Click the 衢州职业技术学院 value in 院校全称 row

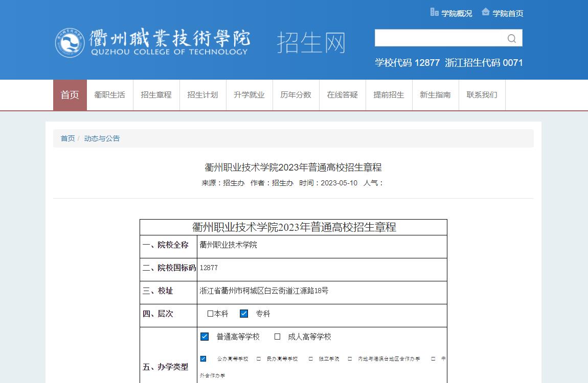coord(229,245)
